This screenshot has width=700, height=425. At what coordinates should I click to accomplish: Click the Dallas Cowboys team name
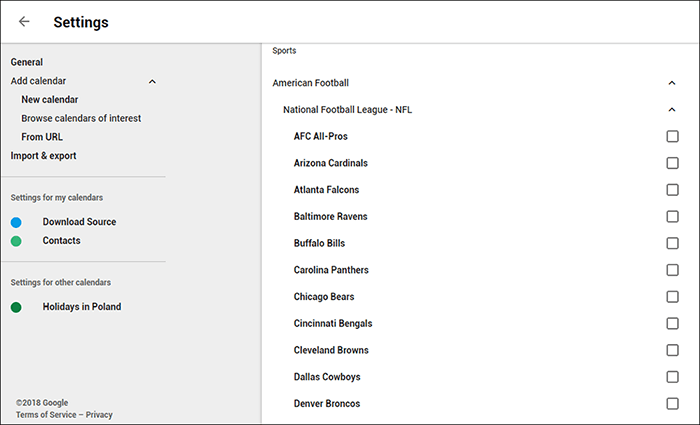click(327, 377)
